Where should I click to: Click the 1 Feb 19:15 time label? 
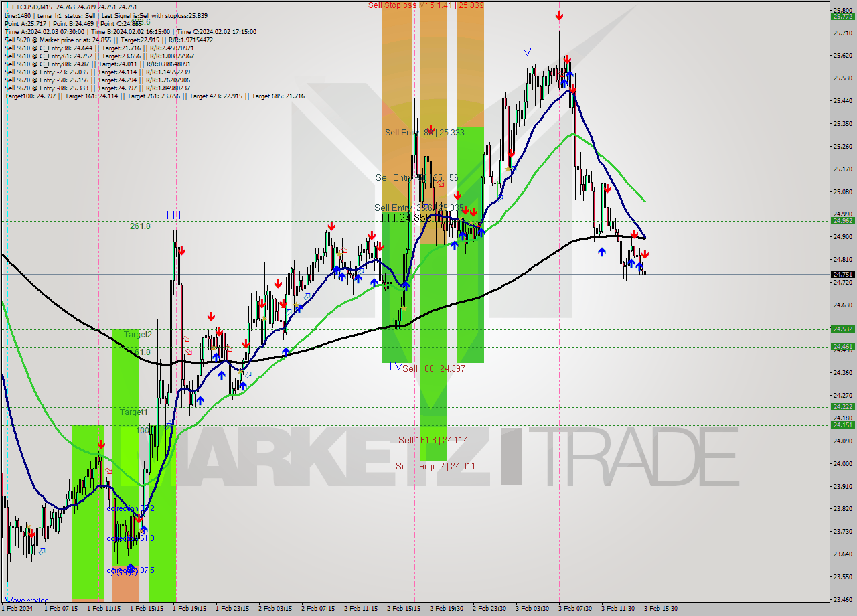coord(189,609)
